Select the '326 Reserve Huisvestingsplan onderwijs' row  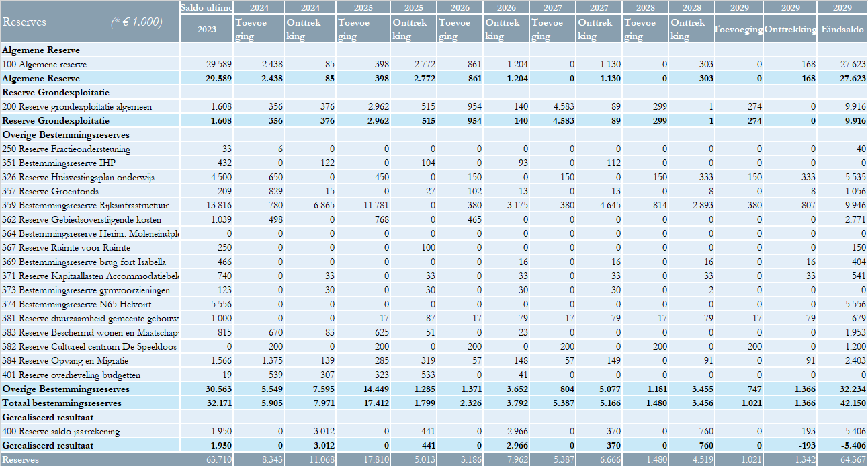click(78, 178)
